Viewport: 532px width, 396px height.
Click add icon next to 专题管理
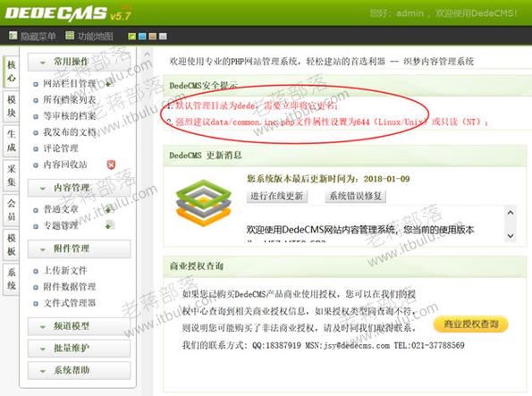pyautogui.click(x=110, y=224)
